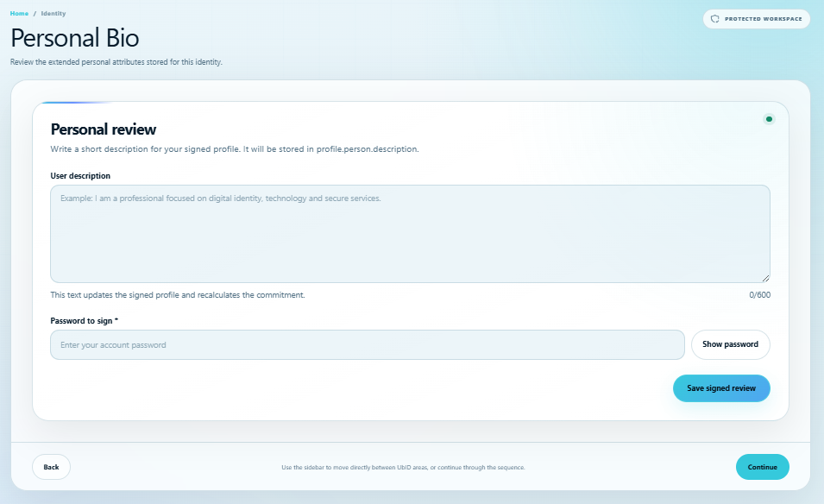Toggle Show password button

point(731,344)
